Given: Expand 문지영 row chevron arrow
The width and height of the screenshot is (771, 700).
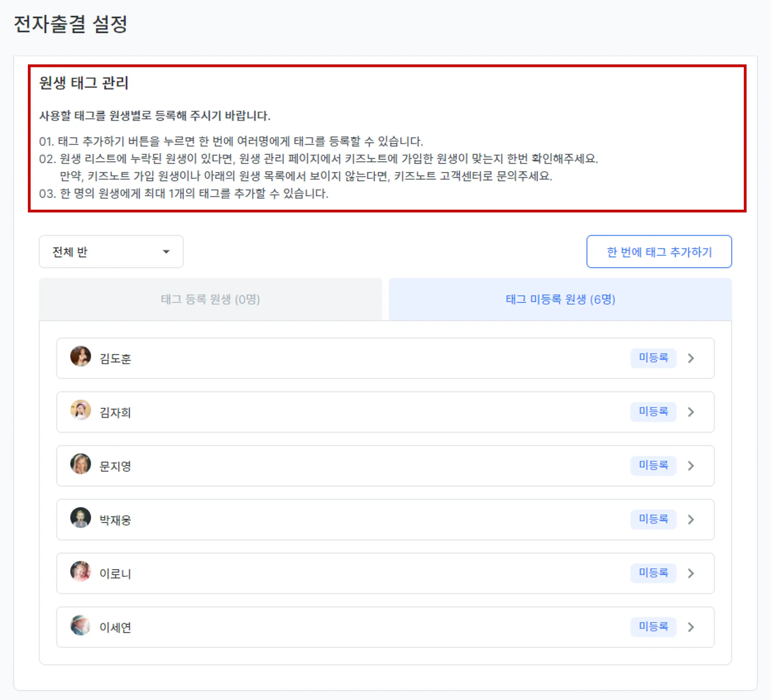Looking at the screenshot, I should click(x=691, y=466).
